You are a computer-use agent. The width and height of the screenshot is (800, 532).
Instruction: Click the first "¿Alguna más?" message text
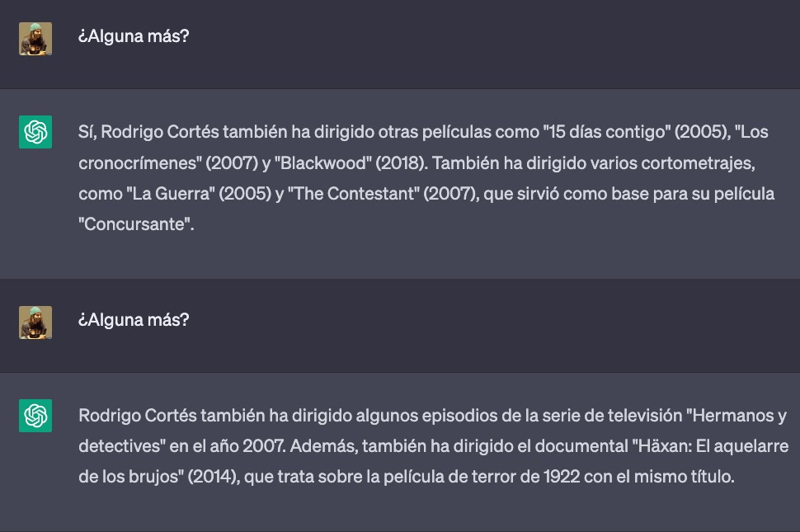tap(134, 36)
